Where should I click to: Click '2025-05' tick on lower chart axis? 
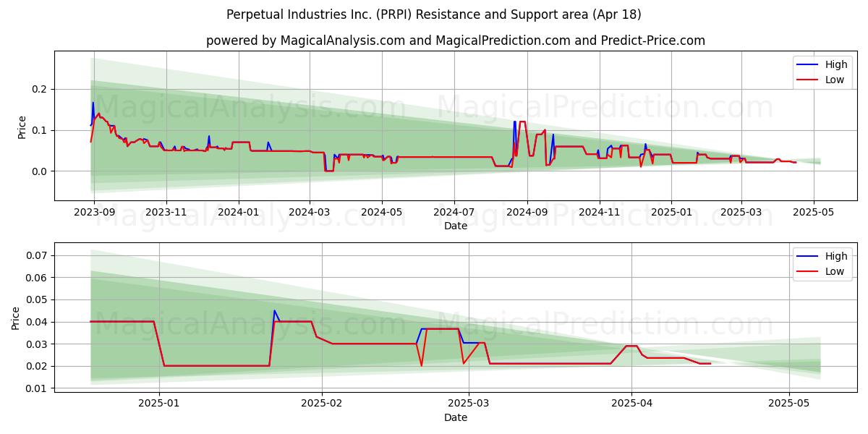tap(789, 404)
